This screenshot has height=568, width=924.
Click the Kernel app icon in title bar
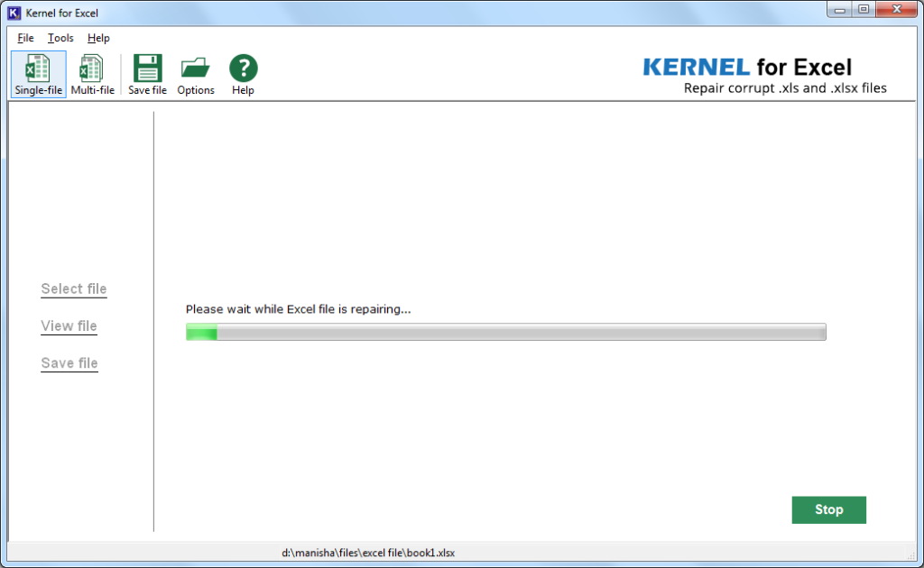14,13
